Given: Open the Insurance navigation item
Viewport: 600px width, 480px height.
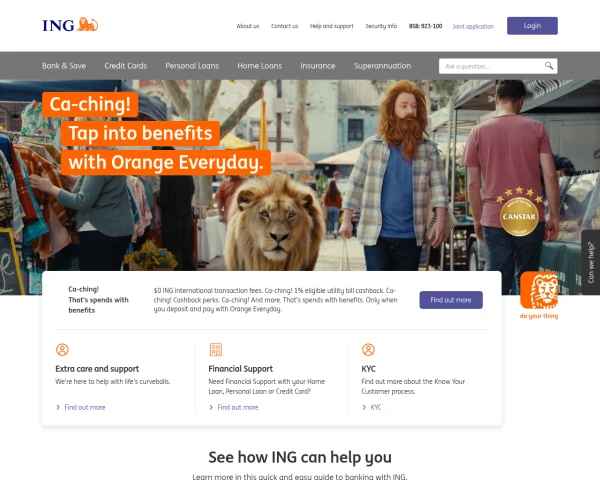Looking at the screenshot, I should coord(318,66).
